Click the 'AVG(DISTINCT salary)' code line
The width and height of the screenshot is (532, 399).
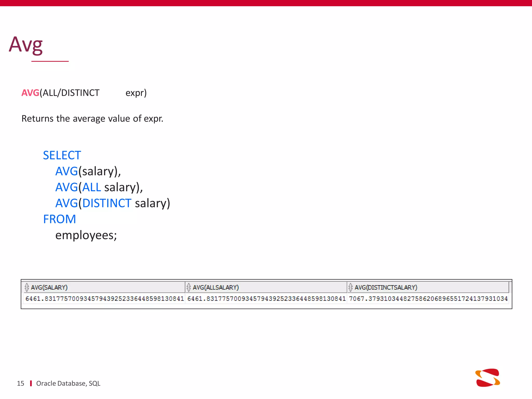click(113, 203)
